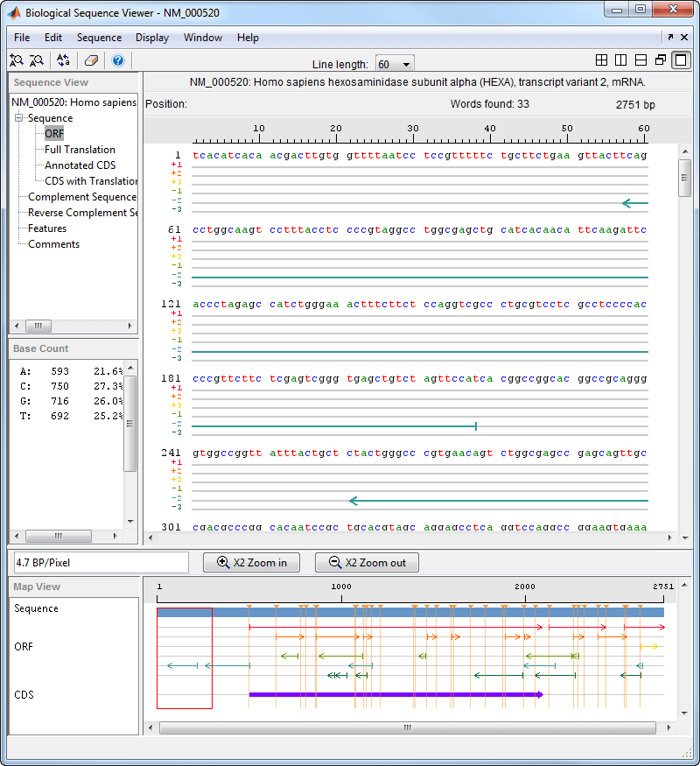The height and width of the screenshot is (766, 700).
Task: Select the maximize layout icon
Action: point(681,60)
